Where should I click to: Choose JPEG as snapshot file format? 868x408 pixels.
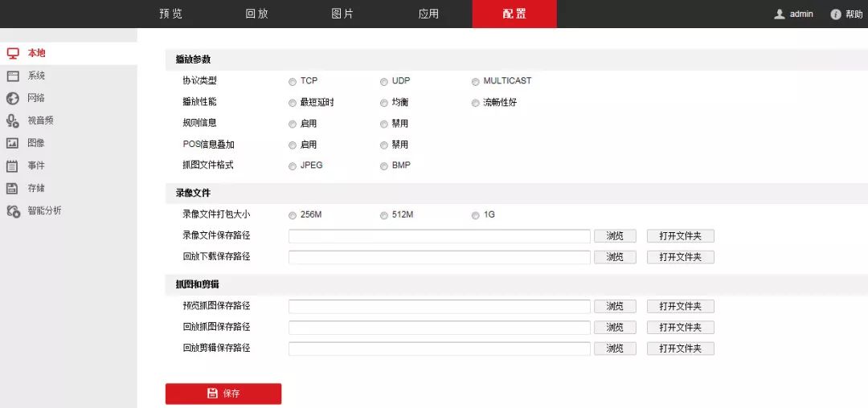click(x=293, y=165)
